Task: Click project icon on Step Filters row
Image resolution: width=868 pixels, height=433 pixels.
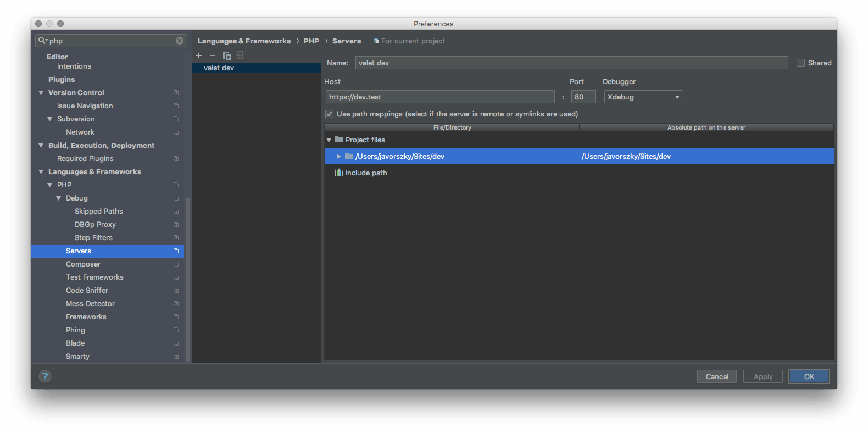Action: [x=176, y=238]
